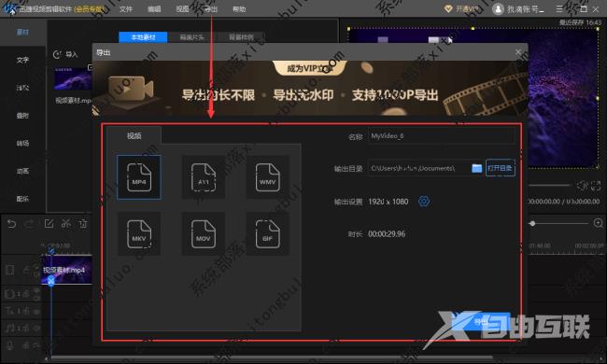Select the 视频素材.mp4 media thumbnail
The width and height of the screenshot is (607, 364).
pos(73,79)
